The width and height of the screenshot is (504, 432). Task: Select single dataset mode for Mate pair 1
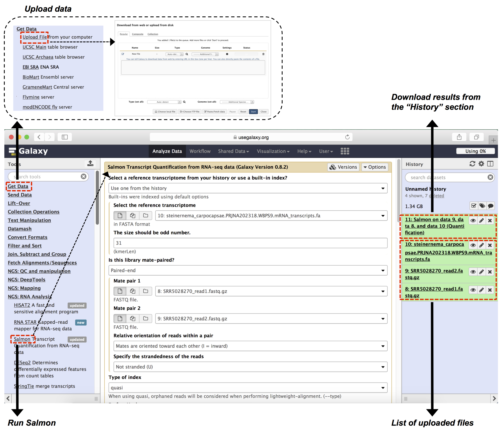120,291
